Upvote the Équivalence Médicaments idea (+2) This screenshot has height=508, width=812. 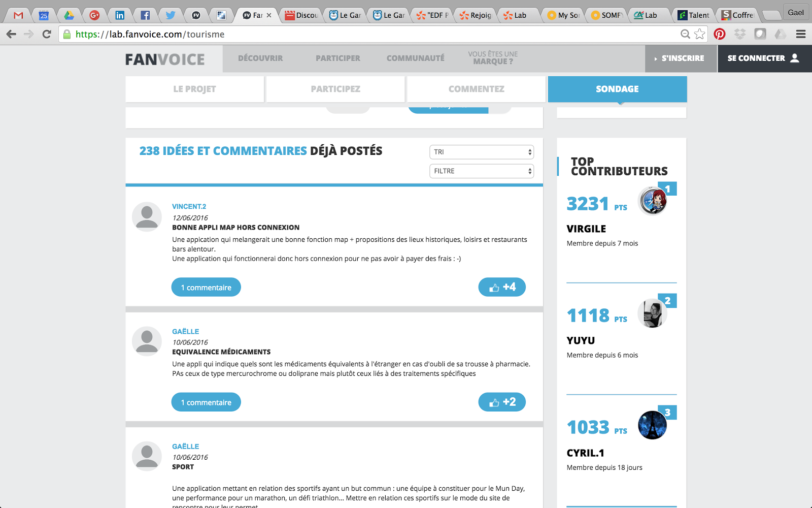coord(501,402)
